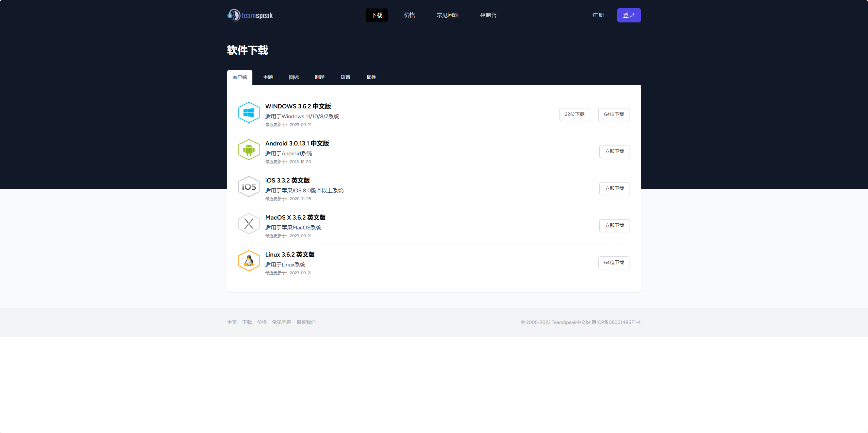
Task: Click the footer 下载 link
Action: (247, 322)
